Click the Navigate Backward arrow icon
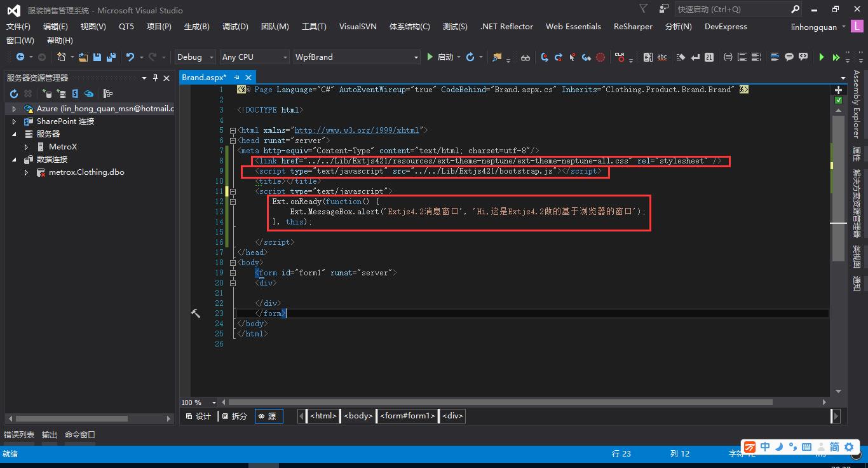This screenshot has height=468, width=868. [x=20, y=57]
